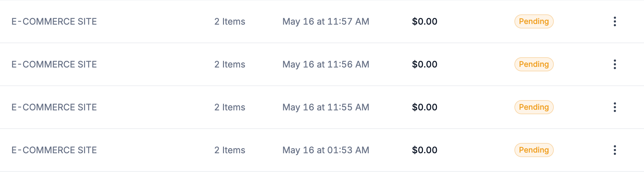Click the date May 16 at 01:53 AM
644x175 pixels.
[x=326, y=150]
